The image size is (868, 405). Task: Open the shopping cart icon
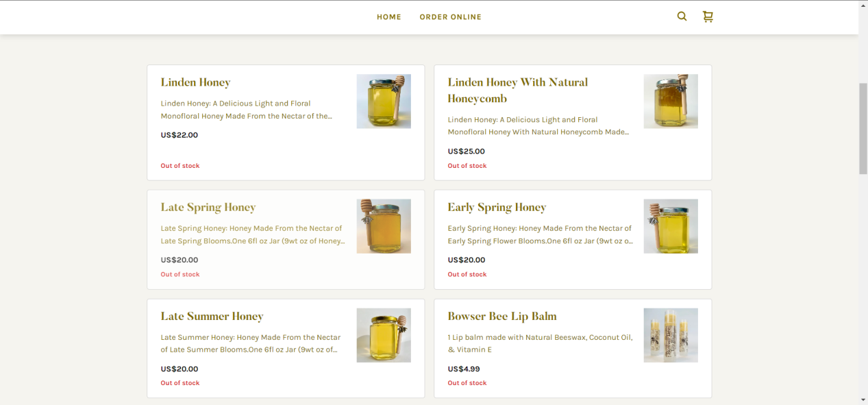[708, 16]
